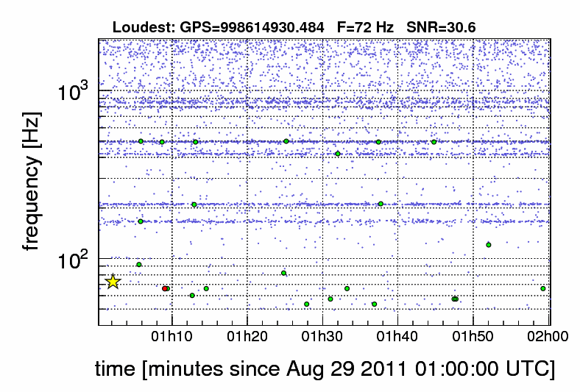This screenshot has height=392, width=580.
Task: Select the green marker on the 420 Hz line near 01h32
Action: click(338, 154)
